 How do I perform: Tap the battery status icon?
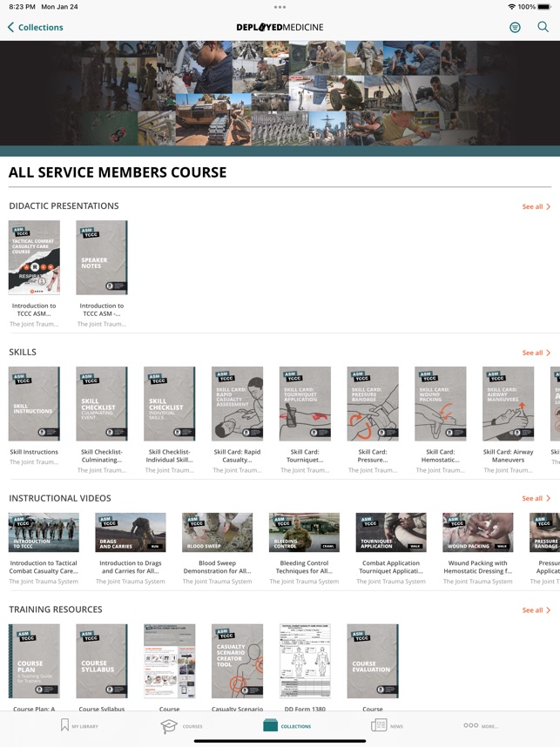pos(543,7)
